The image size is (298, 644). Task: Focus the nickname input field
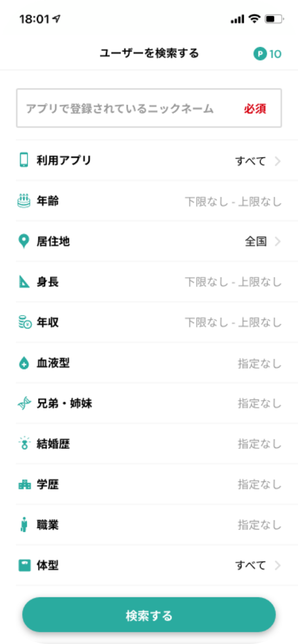149,108
